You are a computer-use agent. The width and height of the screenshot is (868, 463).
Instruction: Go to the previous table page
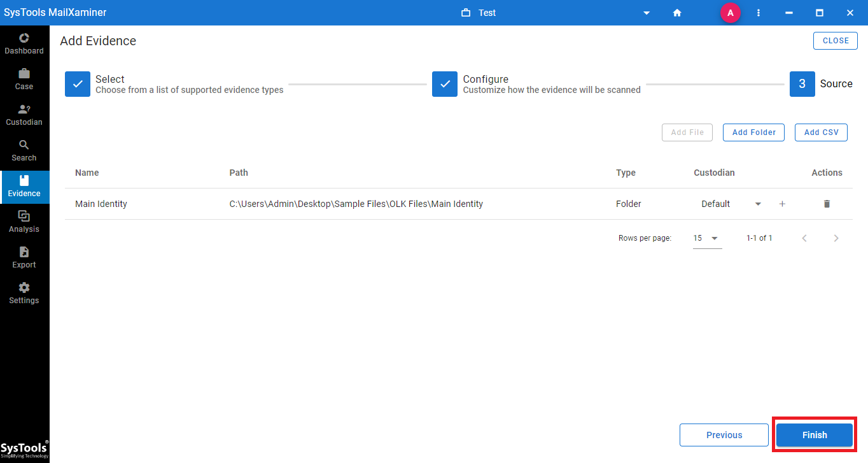pos(804,238)
